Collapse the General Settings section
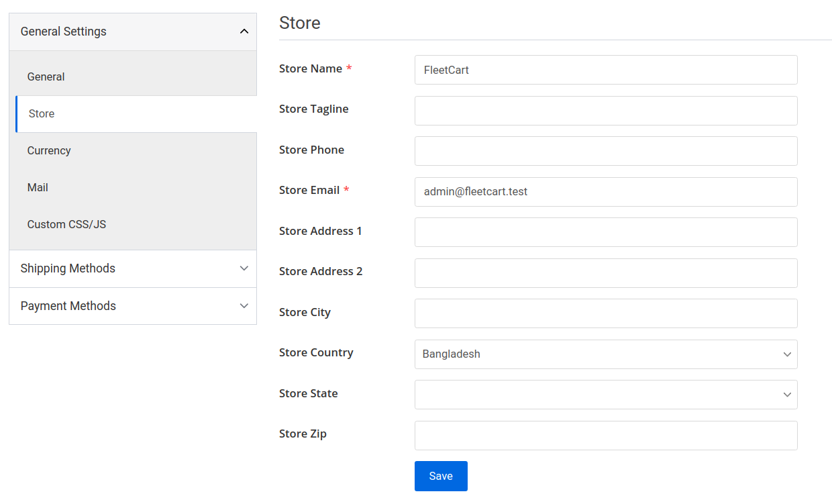The image size is (832, 504). coord(132,31)
